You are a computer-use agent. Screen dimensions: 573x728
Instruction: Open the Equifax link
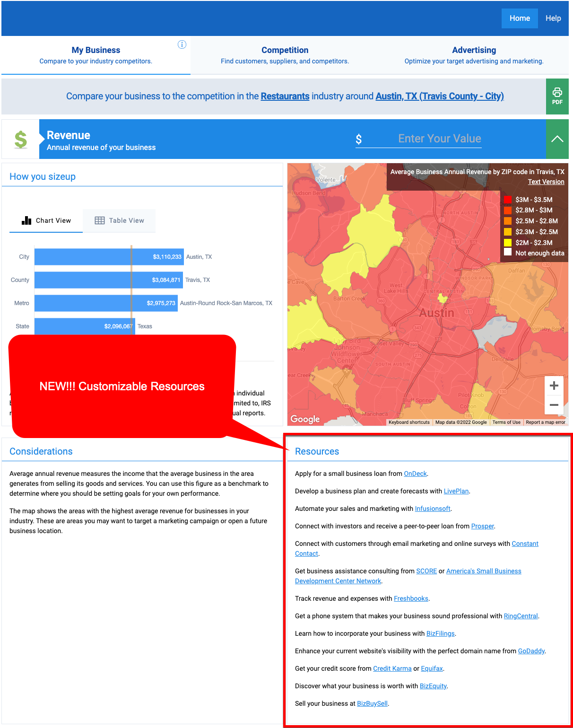point(432,668)
